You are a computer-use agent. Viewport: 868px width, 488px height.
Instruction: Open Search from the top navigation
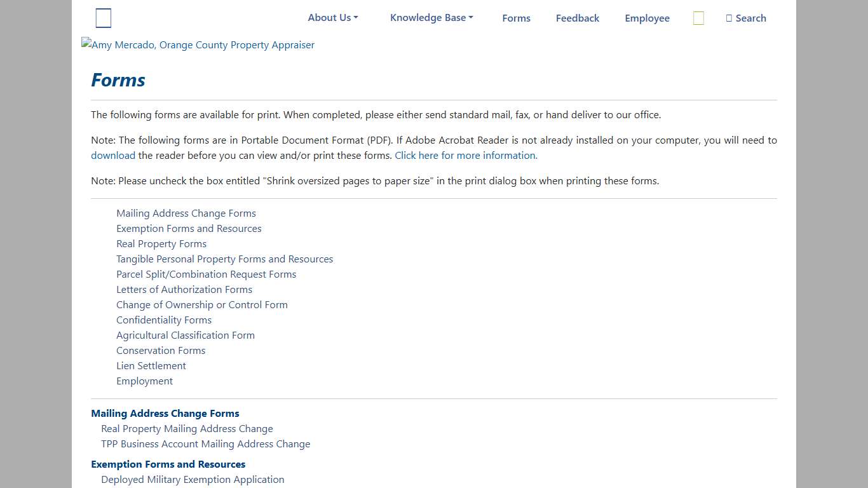(x=746, y=18)
